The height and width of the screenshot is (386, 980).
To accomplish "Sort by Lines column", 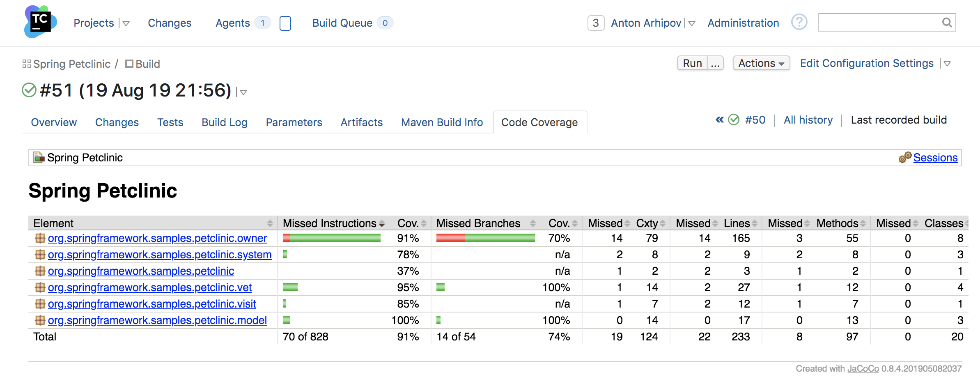I will (741, 223).
